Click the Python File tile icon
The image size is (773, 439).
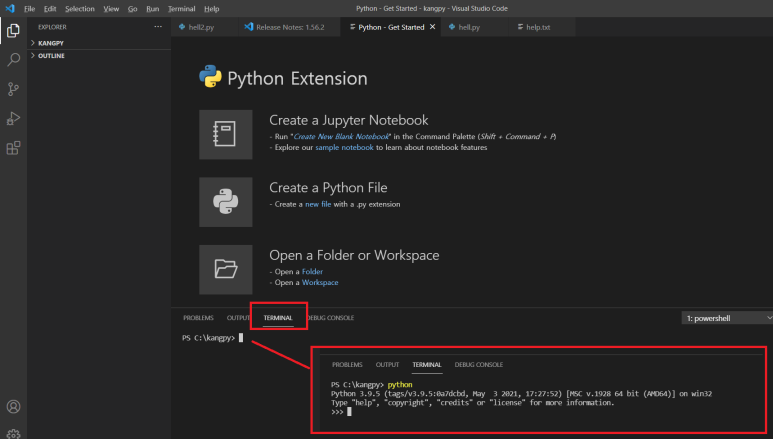click(226, 202)
